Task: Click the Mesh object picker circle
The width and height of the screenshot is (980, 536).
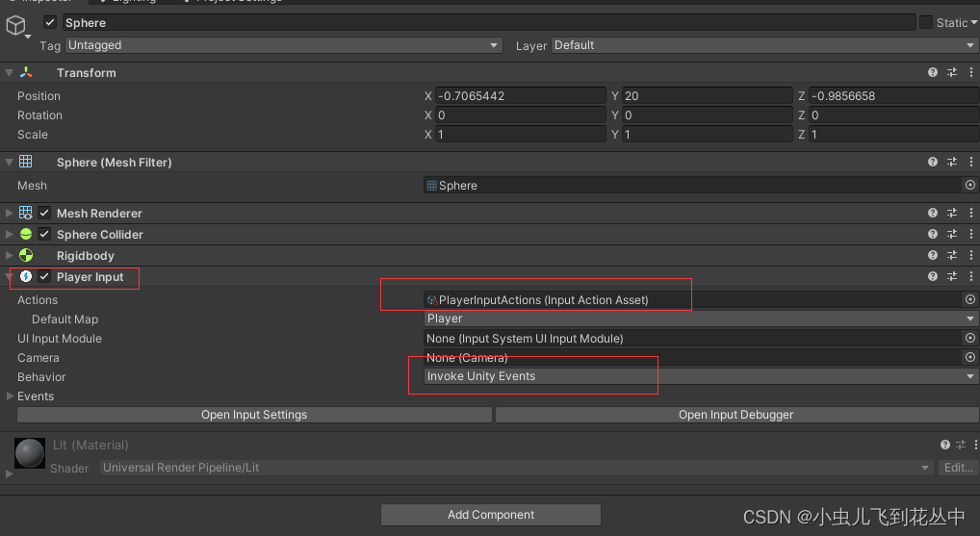Action: (x=970, y=185)
